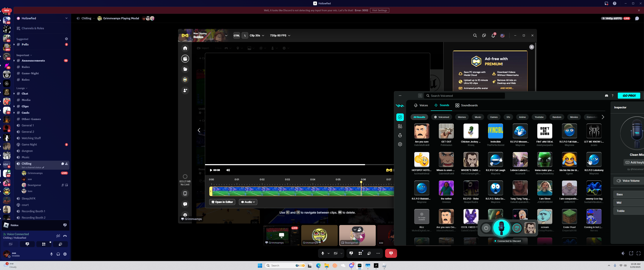Expand Hollowfied server name dropdown
This screenshot has height=270, width=644.
pyautogui.click(x=66, y=18)
